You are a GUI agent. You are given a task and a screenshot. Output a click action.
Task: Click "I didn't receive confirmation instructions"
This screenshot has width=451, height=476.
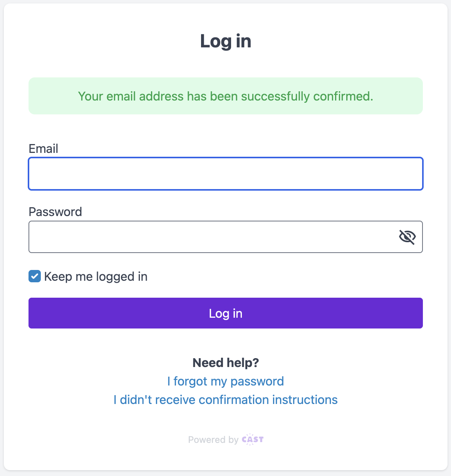tap(225, 400)
